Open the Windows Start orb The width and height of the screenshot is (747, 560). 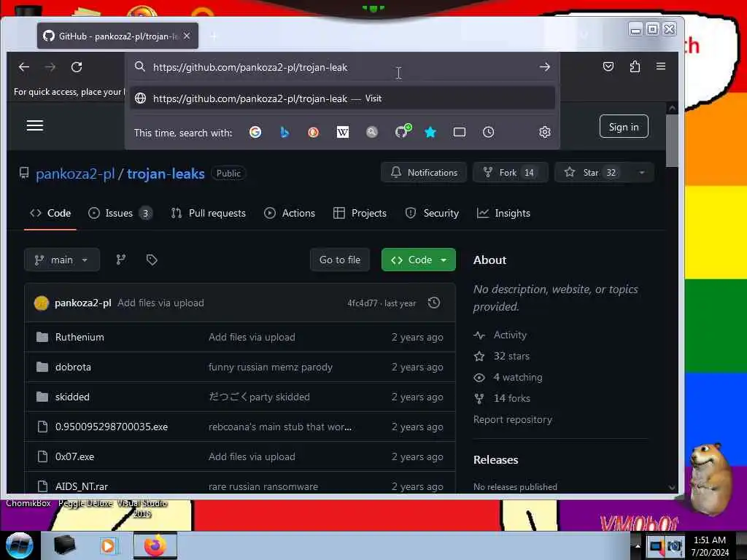[x=19, y=545]
